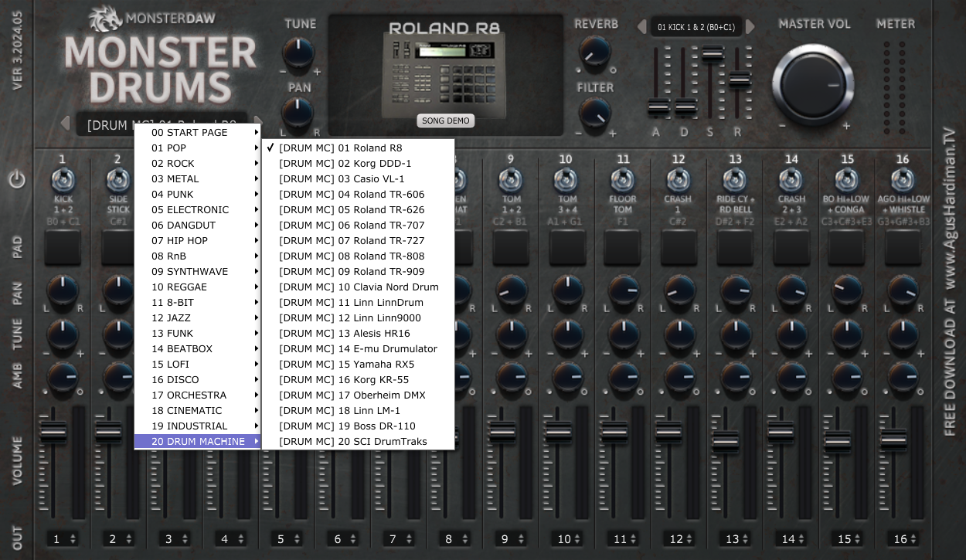Click the channel 16 volume fader
Viewport: 966px width, 560px height.
893,439
